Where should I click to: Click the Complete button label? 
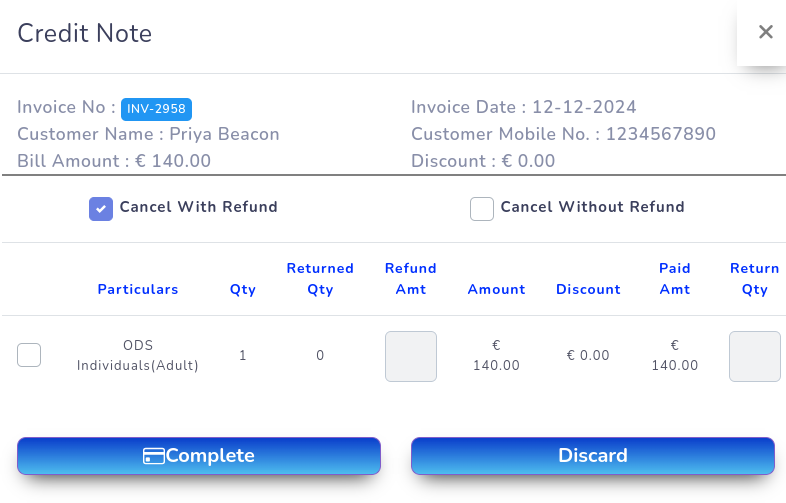click(x=210, y=456)
